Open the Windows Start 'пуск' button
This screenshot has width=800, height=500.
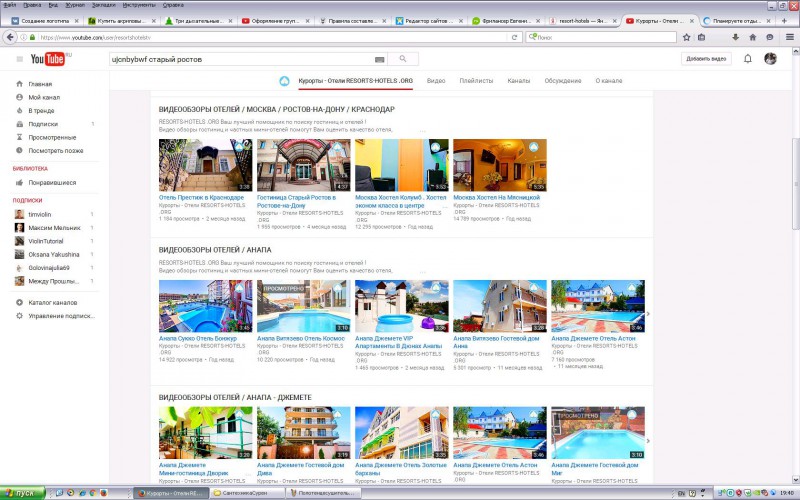click(23, 493)
